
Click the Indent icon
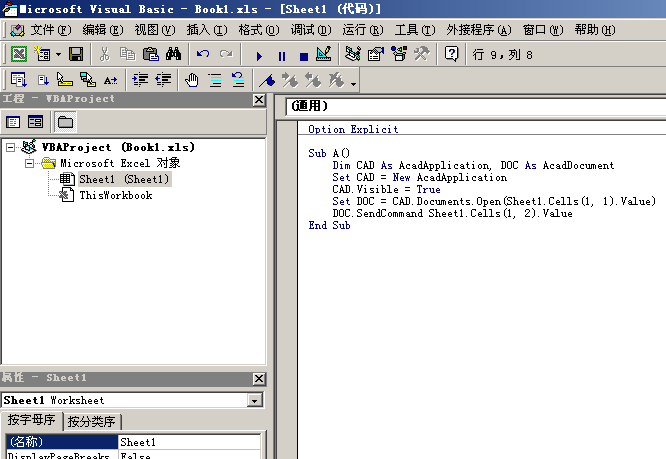point(140,79)
